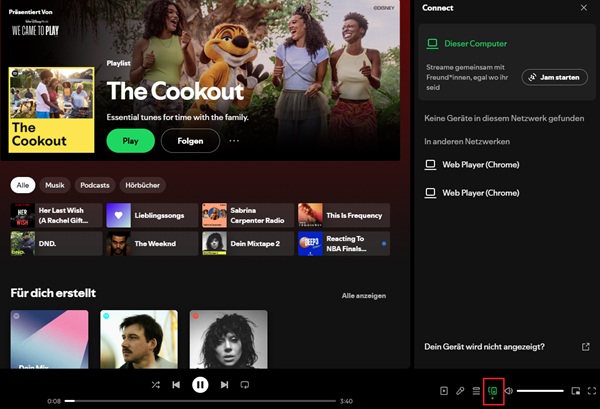Pause the current song
600x409 pixels.
(200, 385)
